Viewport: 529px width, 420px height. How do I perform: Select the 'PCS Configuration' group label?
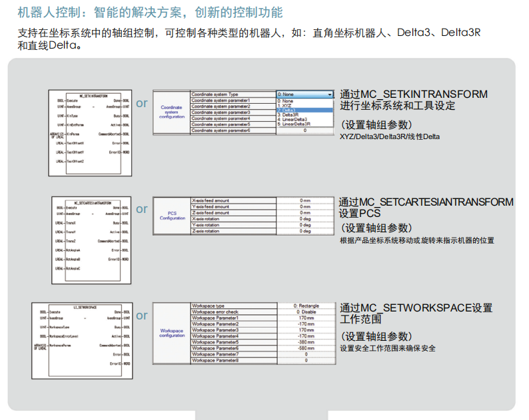click(172, 216)
